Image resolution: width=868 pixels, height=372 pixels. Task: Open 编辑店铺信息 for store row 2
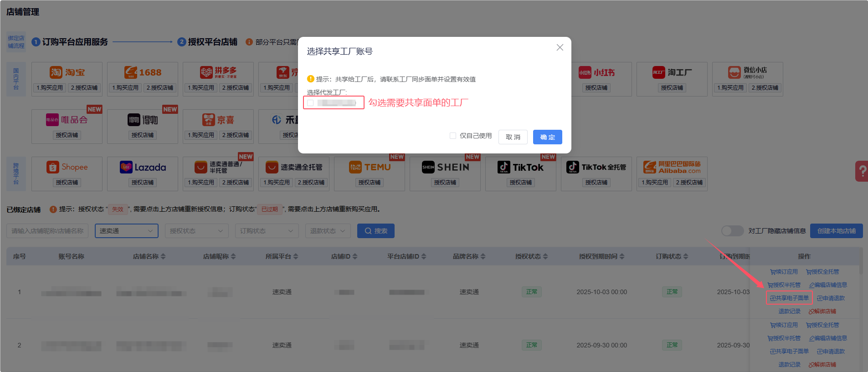[x=828, y=338]
